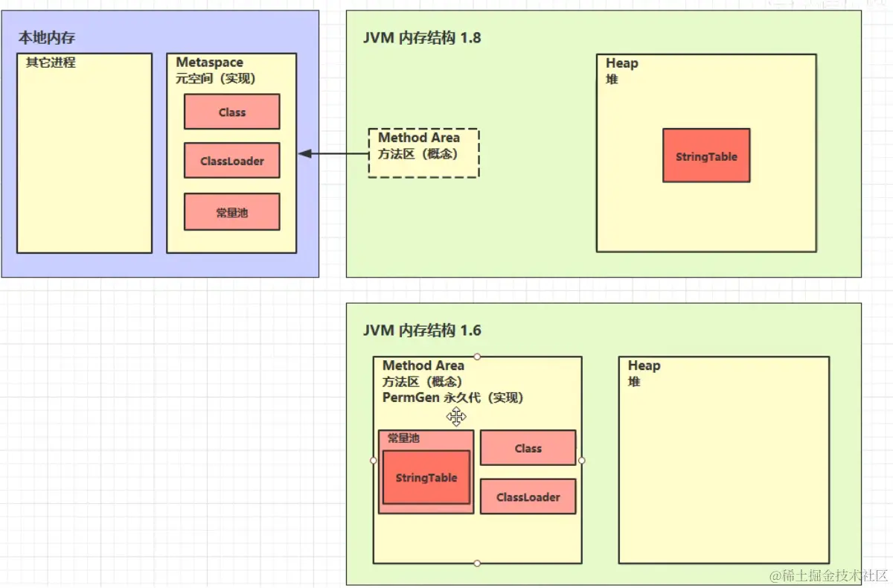Select the arrow connector from Method Area to Metaspace
This screenshot has height=588, width=893.
(x=333, y=154)
